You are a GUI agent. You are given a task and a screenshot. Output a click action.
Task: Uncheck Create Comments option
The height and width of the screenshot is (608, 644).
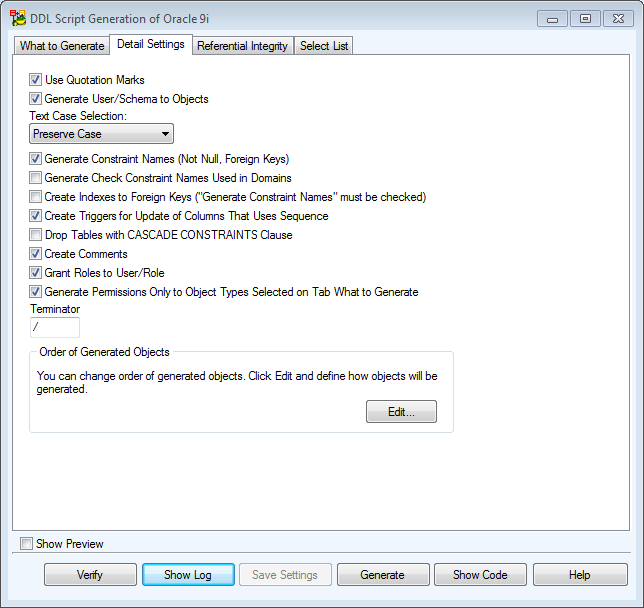click(35, 253)
